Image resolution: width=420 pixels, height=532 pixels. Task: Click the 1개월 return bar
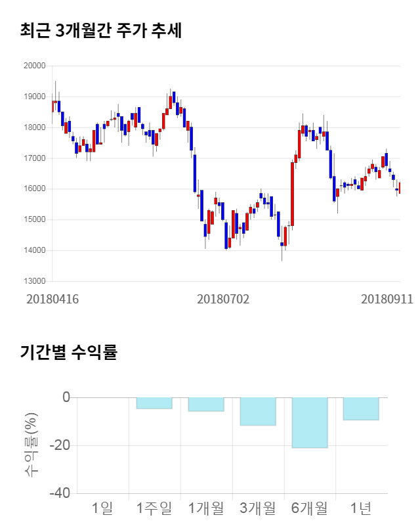coord(206,404)
